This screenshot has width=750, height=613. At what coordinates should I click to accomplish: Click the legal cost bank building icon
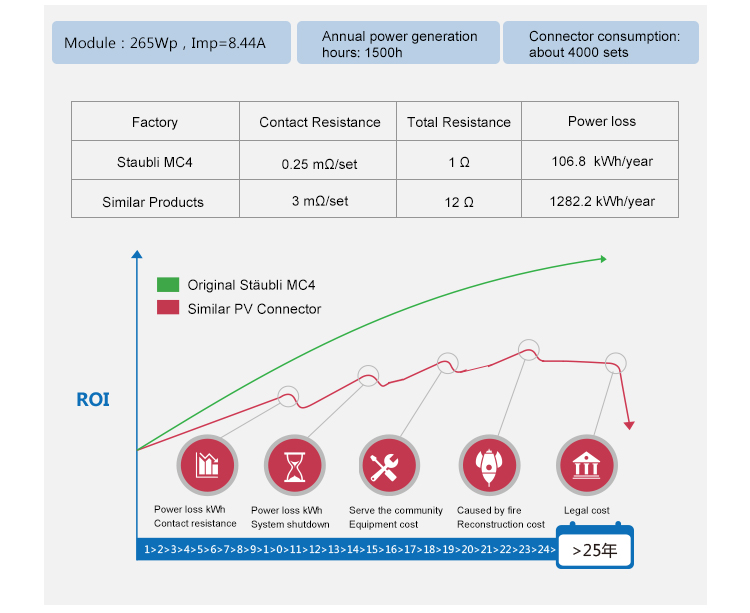(x=587, y=466)
